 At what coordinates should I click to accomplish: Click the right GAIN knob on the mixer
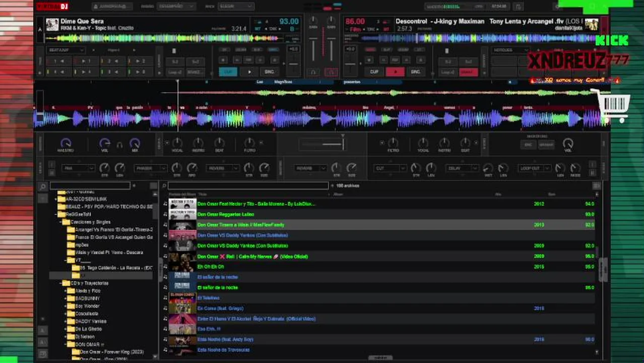tap(331, 20)
